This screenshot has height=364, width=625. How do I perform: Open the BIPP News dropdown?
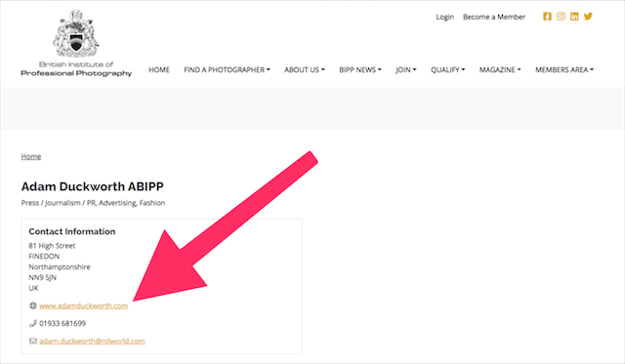[x=360, y=69]
